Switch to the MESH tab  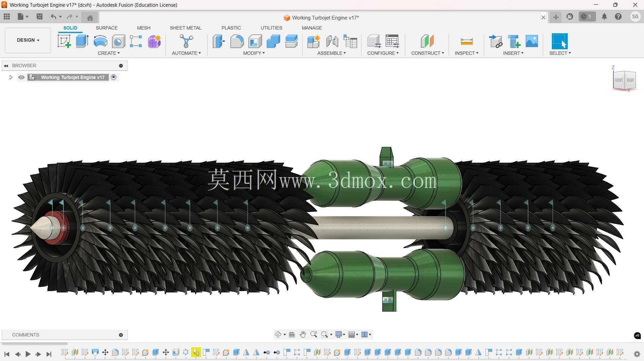144,28
